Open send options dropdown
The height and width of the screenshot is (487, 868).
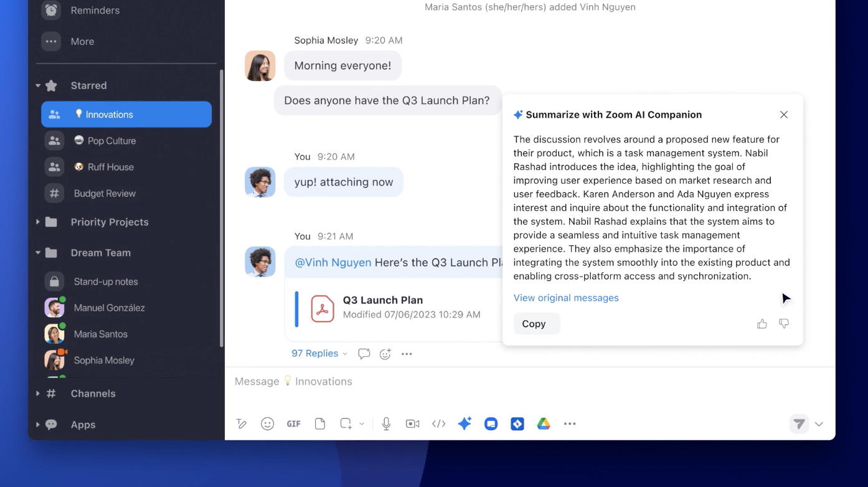[x=819, y=424]
